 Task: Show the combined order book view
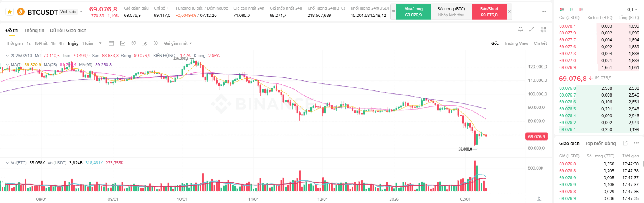[x=562, y=10]
